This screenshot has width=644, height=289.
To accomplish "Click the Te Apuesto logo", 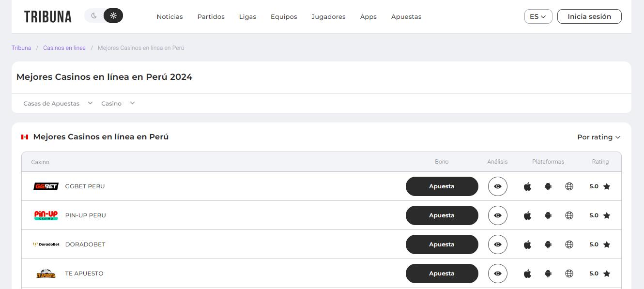I will (46, 274).
